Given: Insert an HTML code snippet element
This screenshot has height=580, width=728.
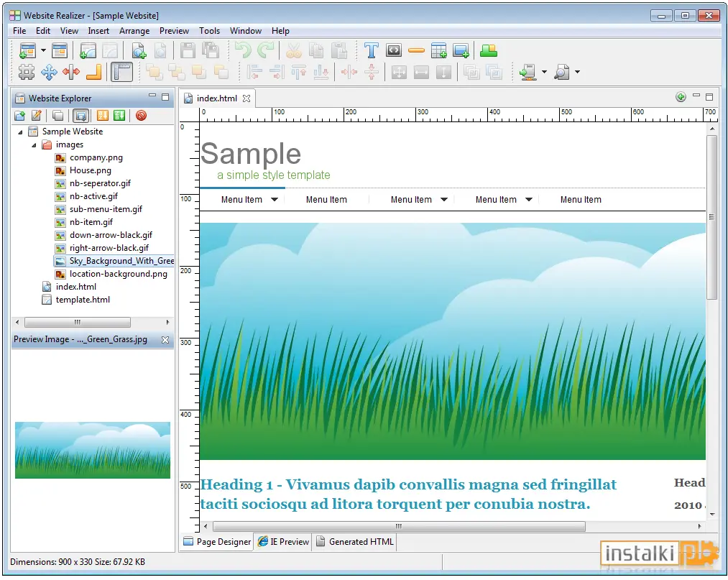Looking at the screenshot, I should click(x=394, y=50).
